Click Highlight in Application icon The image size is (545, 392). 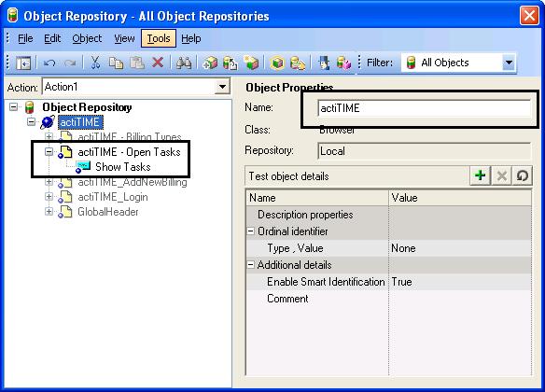[277, 63]
